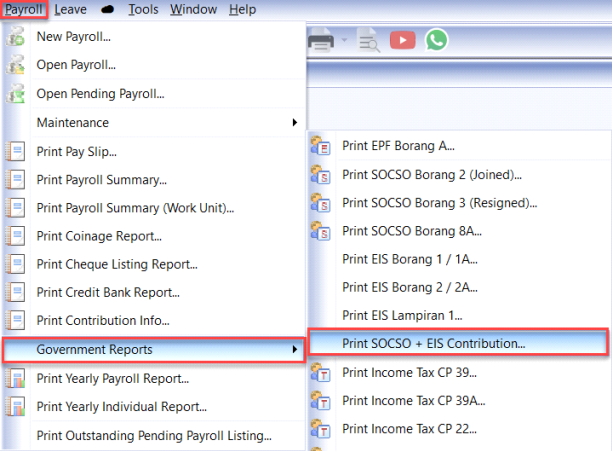Open the Window menu

193,9
